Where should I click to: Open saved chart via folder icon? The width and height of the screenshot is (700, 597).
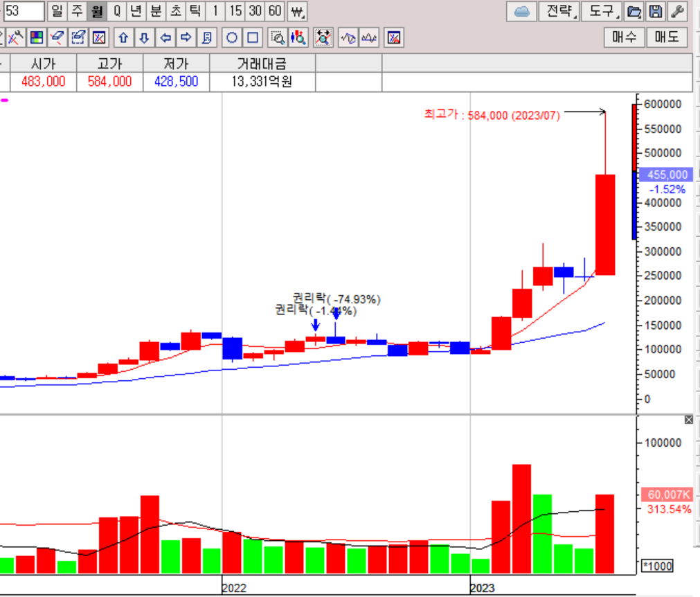pos(634,12)
